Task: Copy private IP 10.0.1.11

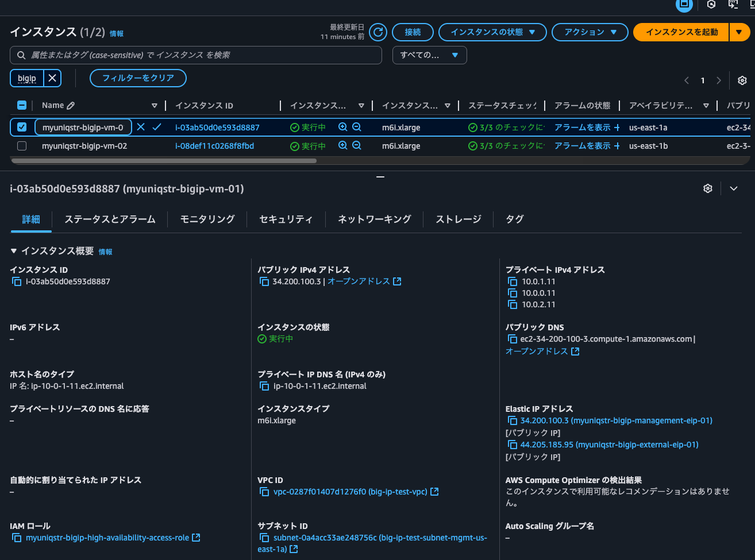Action: (513, 281)
